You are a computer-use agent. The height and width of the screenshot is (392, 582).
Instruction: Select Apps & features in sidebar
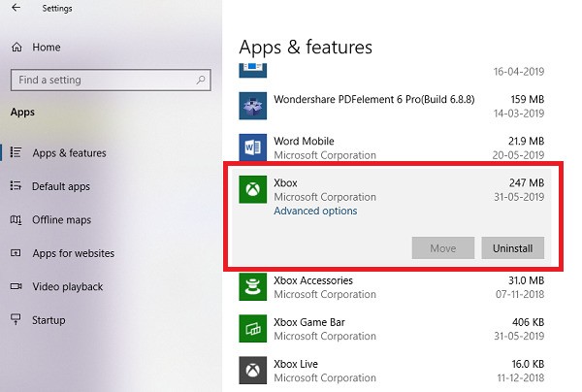pos(69,153)
